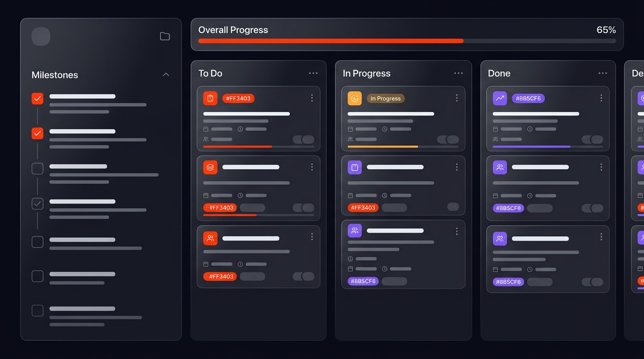
Task: Toggle the gray-checked fourth milestone checkbox
Action: coord(37,203)
